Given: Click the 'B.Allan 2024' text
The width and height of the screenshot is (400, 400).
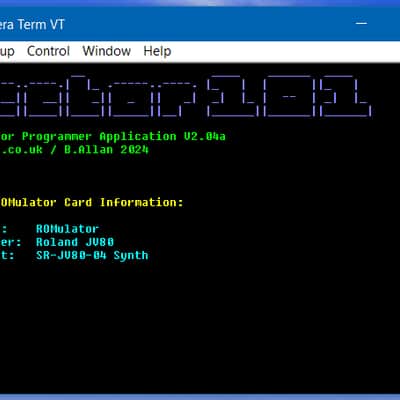Looking at the screenshot, I should tap(106, 150).
